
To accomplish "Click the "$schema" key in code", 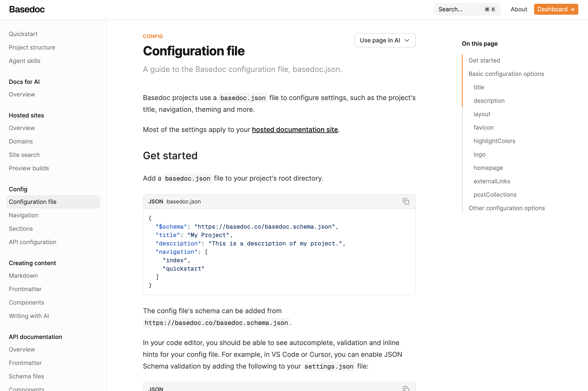I will [171, 227].
